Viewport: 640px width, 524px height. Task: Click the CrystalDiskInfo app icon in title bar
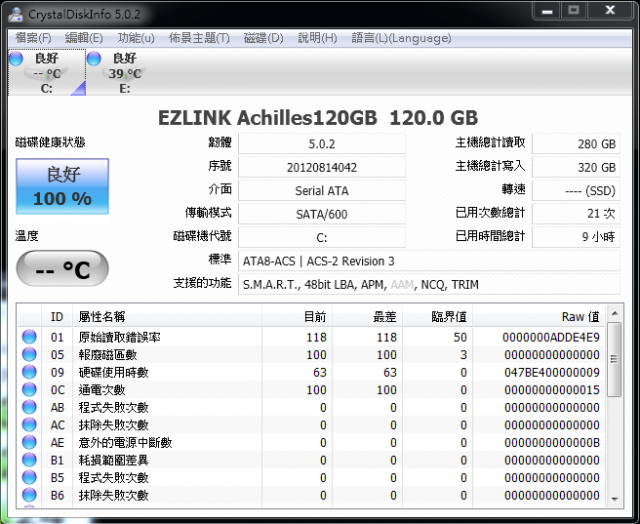(x=16, y=14)
